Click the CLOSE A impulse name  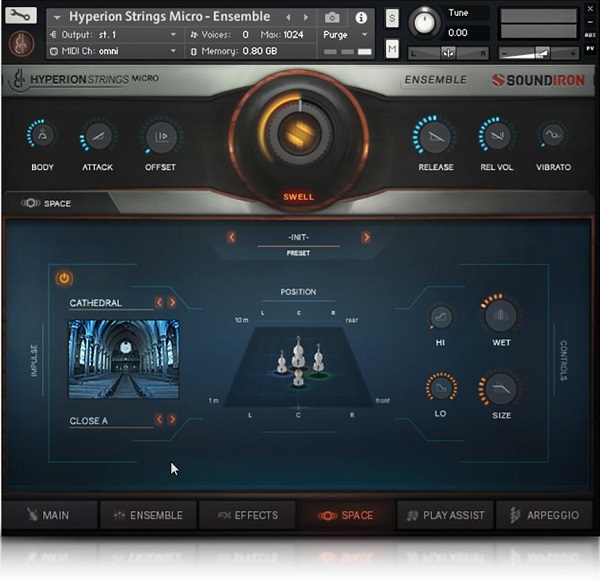[x=88, y=421]
